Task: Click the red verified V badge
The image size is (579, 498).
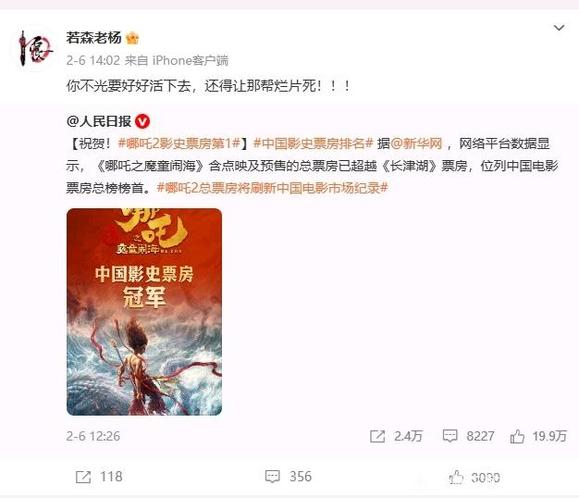Action: point(143,121)
